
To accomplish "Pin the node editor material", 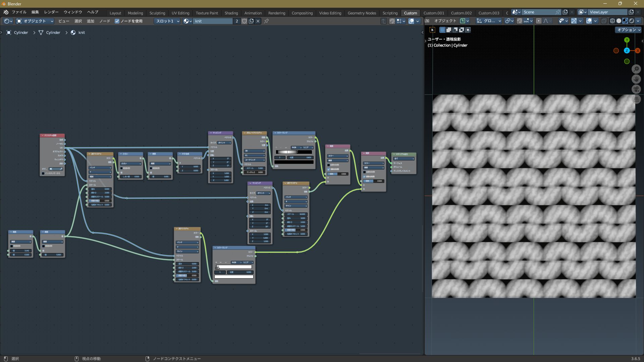I will coord(266,21).
